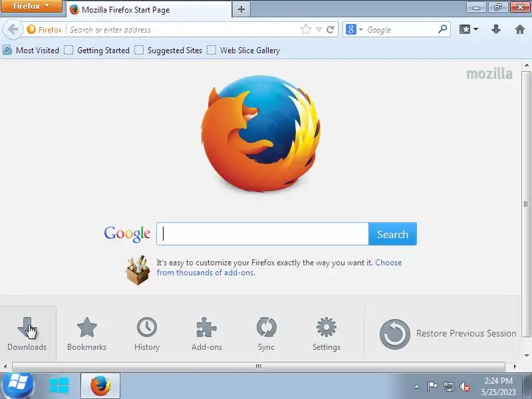This screenshot has height=399, width=532.
Task: Open Downloads from the start page launcher
Action: pos(27,334)
